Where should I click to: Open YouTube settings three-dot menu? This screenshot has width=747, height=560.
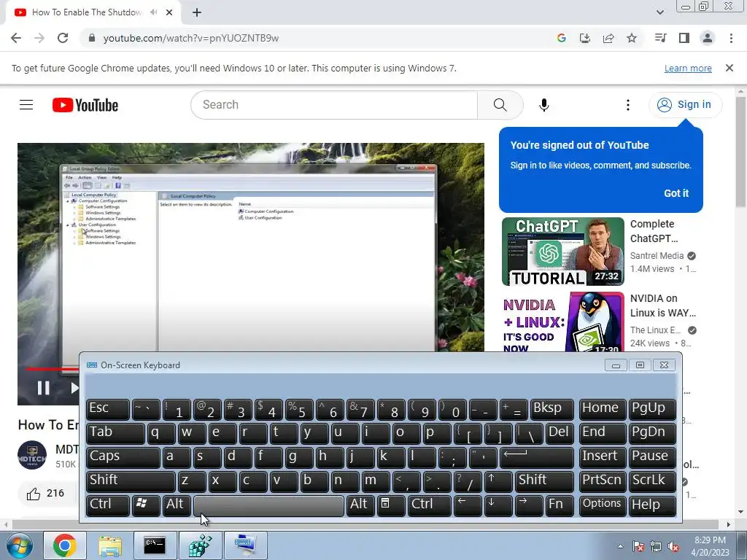coord(628,105)
